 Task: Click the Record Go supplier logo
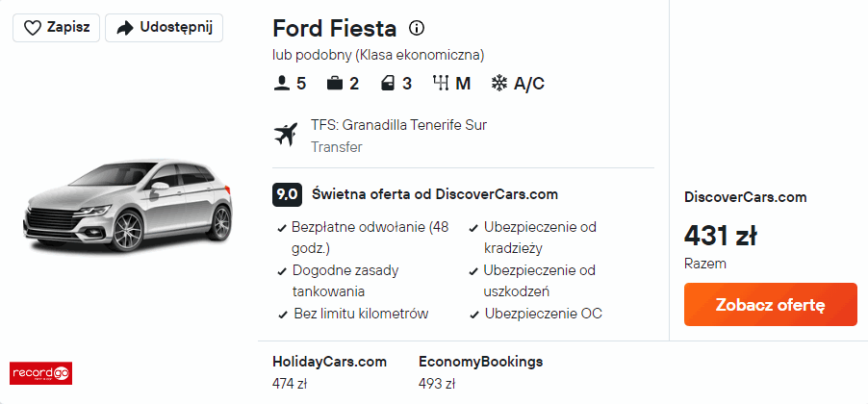41,373
